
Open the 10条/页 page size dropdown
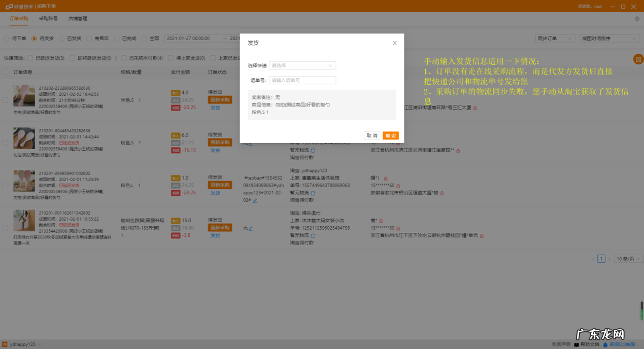tap(627, 259)
